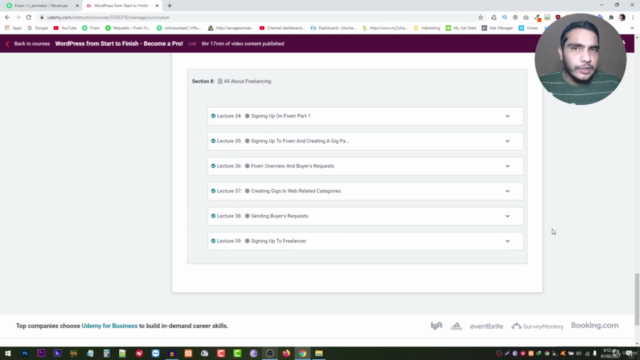
Task: Click video icon beside Signing Up On Fiverr Part 1
Action: pos(247,116)
